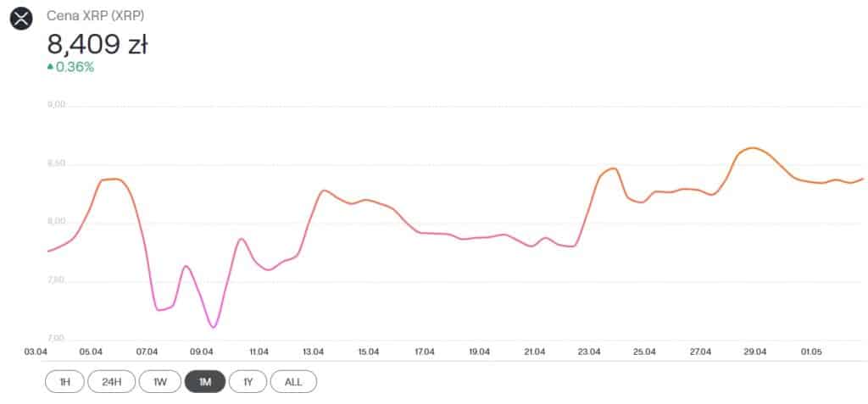Click the 09.04 date on axis

point(203,351)
